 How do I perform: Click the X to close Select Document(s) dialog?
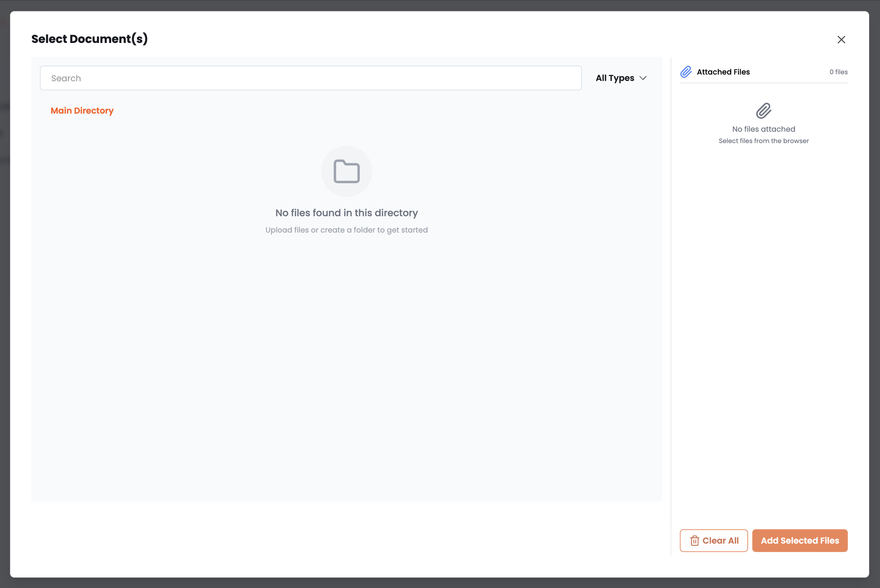click(841, 39)
